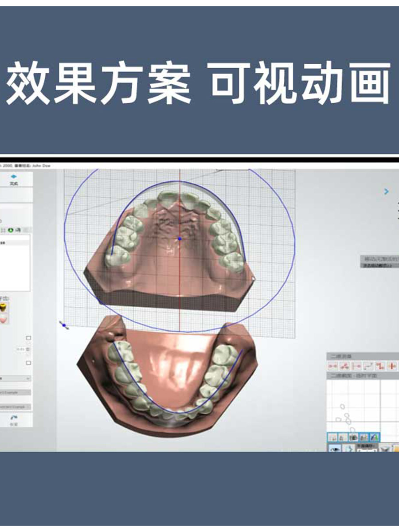Image resolution: width=399 pixels, height=532 pixels.
Task: Click the 0.01 value stepper arrows
Action: (x=28, y=349)
